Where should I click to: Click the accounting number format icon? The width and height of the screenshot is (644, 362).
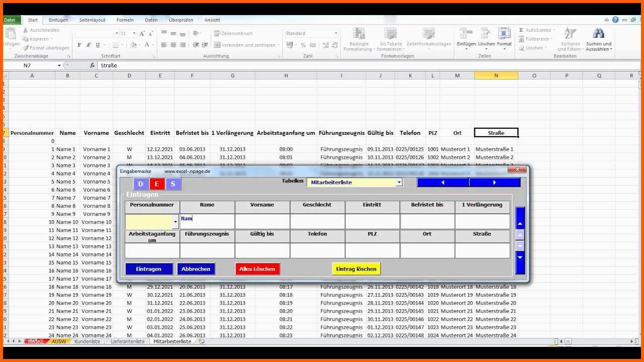point(290,45)
